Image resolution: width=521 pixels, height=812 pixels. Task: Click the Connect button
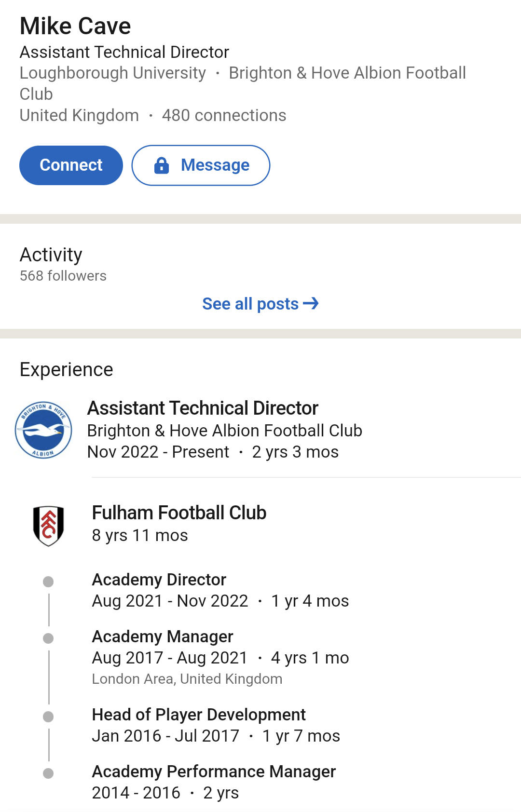71,165
